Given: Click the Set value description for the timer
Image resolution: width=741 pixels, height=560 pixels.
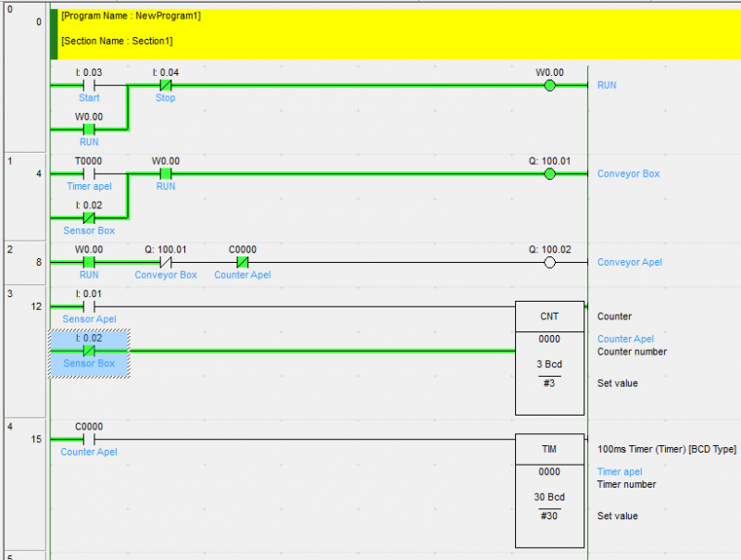Looking at the screenshot, I should click(618, 516).
